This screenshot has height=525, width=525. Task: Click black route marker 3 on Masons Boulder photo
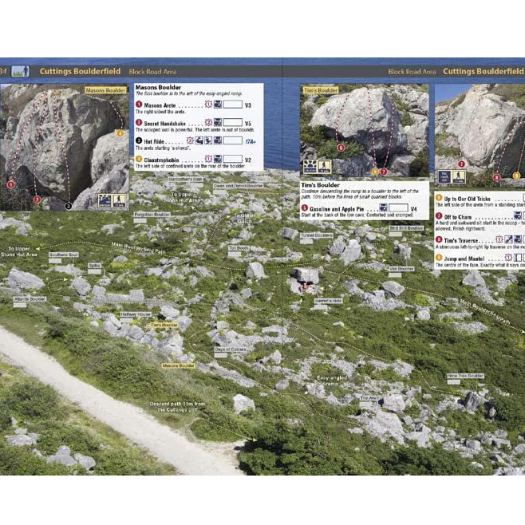(x=68, y=206)
